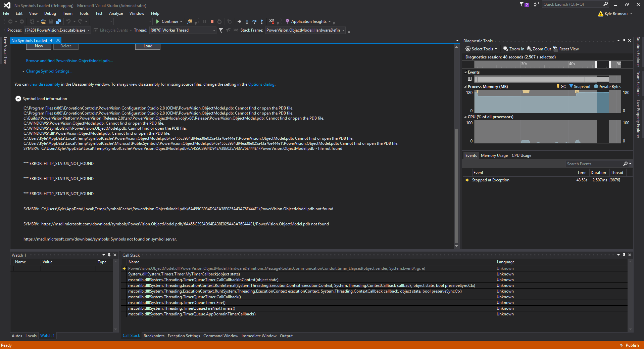Pause the Events track in Diagnostic Tools

click(x=470, y=79)
